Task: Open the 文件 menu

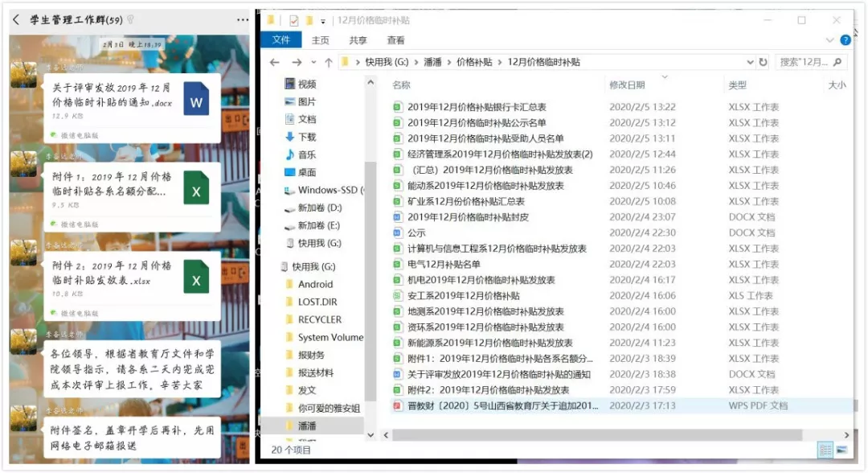Action: coord(280,40)
